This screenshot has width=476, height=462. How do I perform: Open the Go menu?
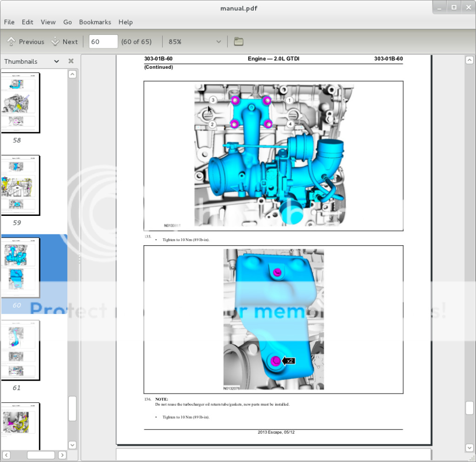[x=67, y=22]
